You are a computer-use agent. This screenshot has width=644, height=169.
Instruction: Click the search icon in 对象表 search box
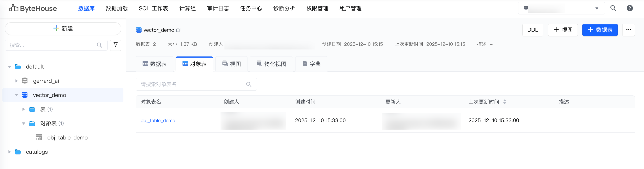click(249, 84)
